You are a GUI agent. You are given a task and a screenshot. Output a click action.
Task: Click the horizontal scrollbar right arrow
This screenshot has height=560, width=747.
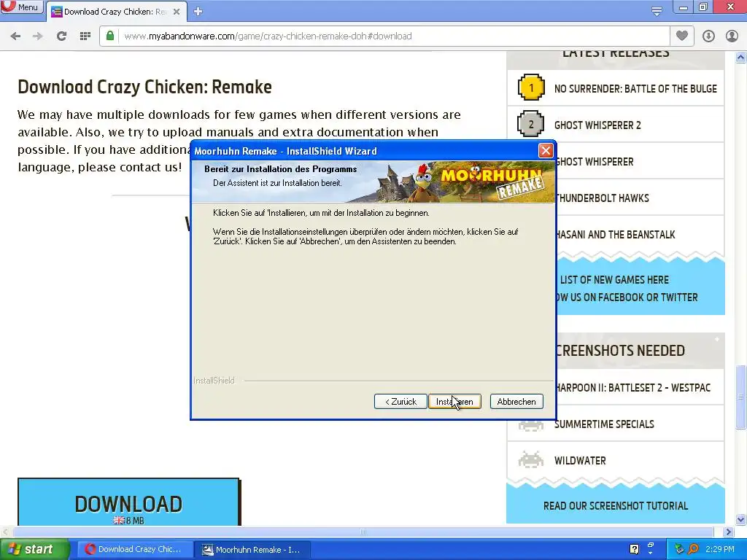[x=729, y=532]
